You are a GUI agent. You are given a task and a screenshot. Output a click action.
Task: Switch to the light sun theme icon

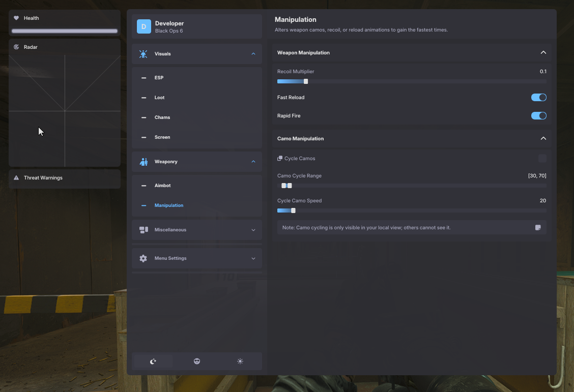click(x=240, y=361)
